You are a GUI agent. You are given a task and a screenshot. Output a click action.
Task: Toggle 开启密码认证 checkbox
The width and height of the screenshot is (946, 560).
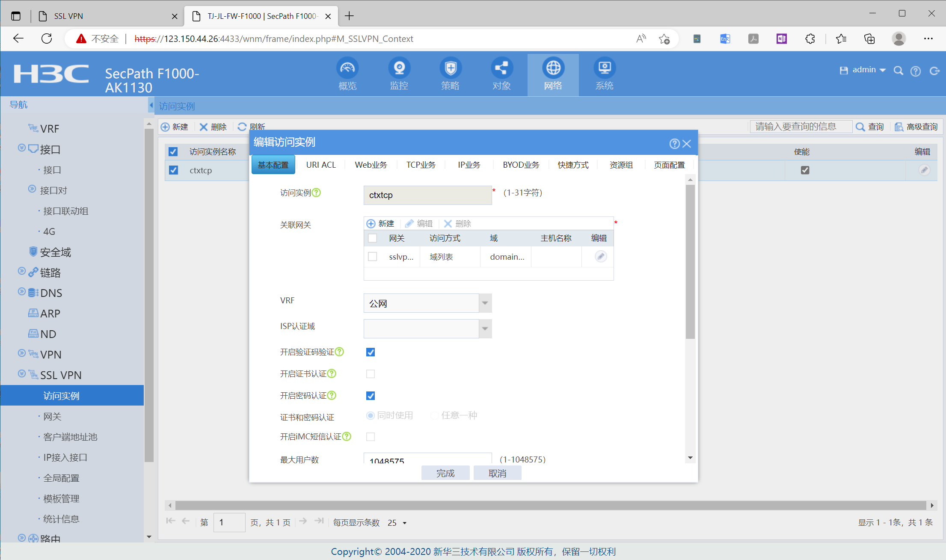coord(371,396)
